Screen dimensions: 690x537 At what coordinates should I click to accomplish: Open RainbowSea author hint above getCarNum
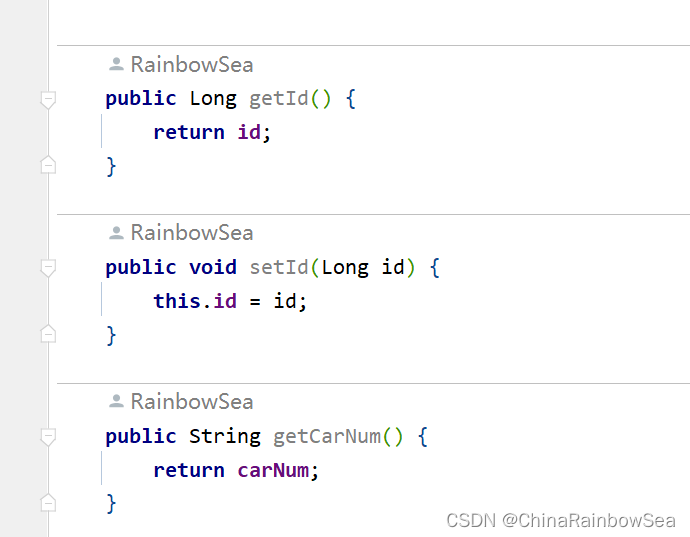coord(192,402)
